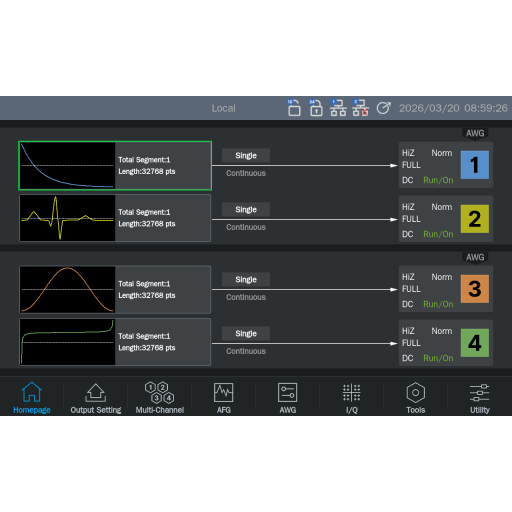This screenshot has width=512, height=512.
Task: Switch to the Homepage tab
Action: [x=32, y=398]
